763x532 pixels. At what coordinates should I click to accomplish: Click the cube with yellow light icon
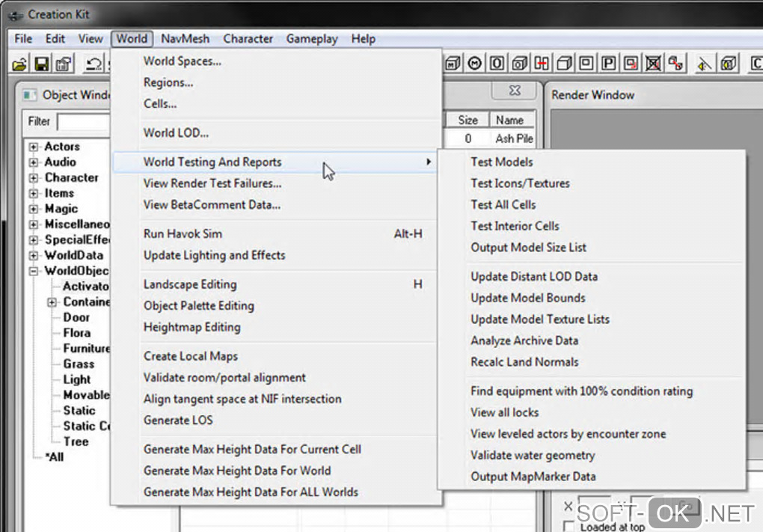pyautogui.click(x=729, y=64)
